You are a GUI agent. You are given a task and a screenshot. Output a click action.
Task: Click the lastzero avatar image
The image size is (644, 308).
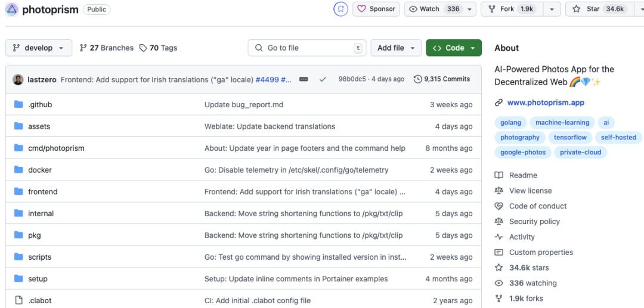pyautogui.click(x=18, y=79)
